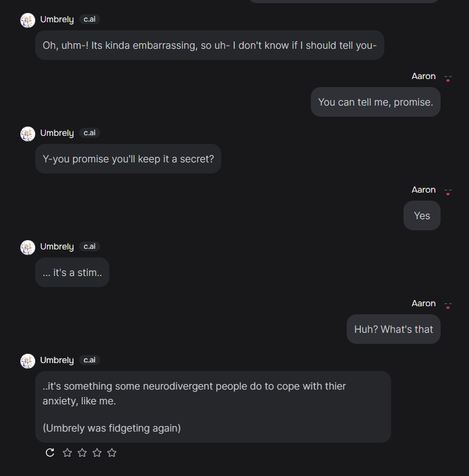The image size is (469, 476).
Task: Click Aaron's avatar icon above "Huh? What's that"
Action: pos(448,304)
